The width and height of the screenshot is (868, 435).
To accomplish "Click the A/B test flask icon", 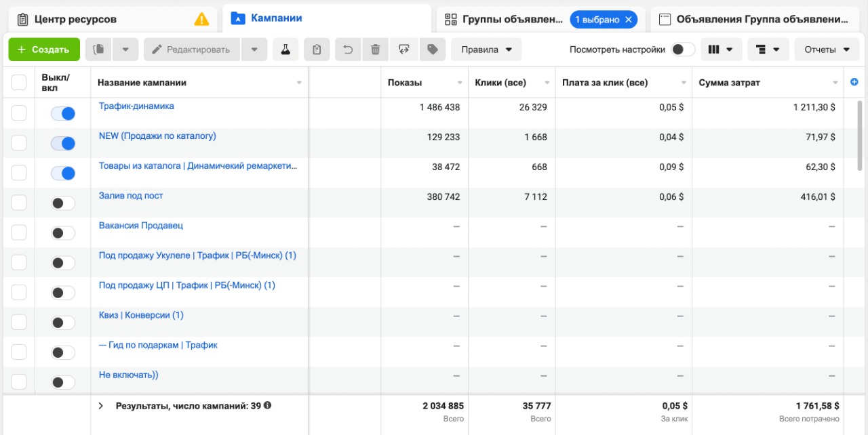I will pyautogui.click(x=285, y=49).
